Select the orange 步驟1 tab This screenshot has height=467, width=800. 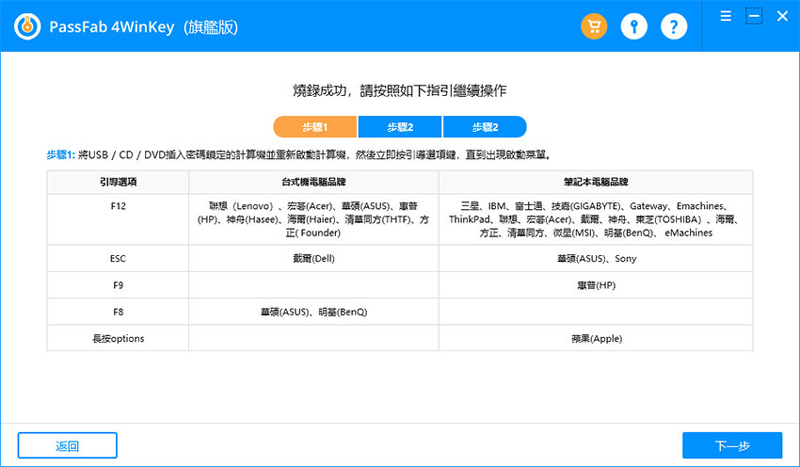pyautogui.click(x=315, y=127)
